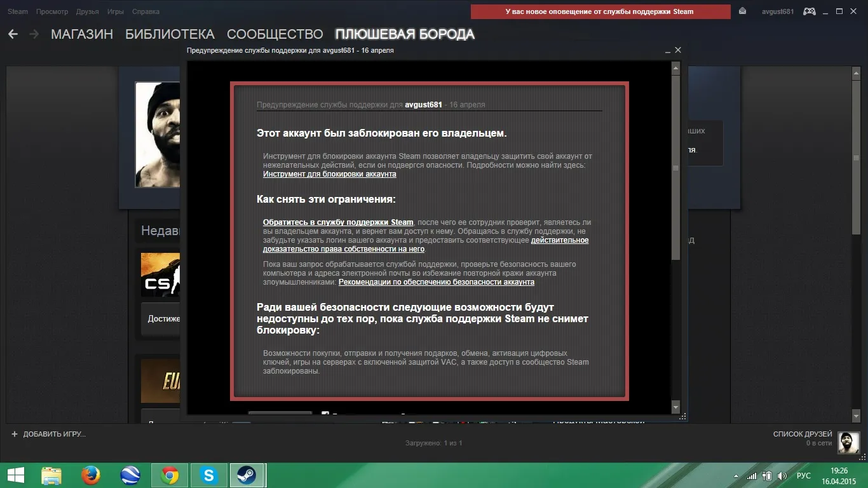Screen dimensions: 868x488
Task: Switch the РУС input language indicator
Action: tap(804, 475)
